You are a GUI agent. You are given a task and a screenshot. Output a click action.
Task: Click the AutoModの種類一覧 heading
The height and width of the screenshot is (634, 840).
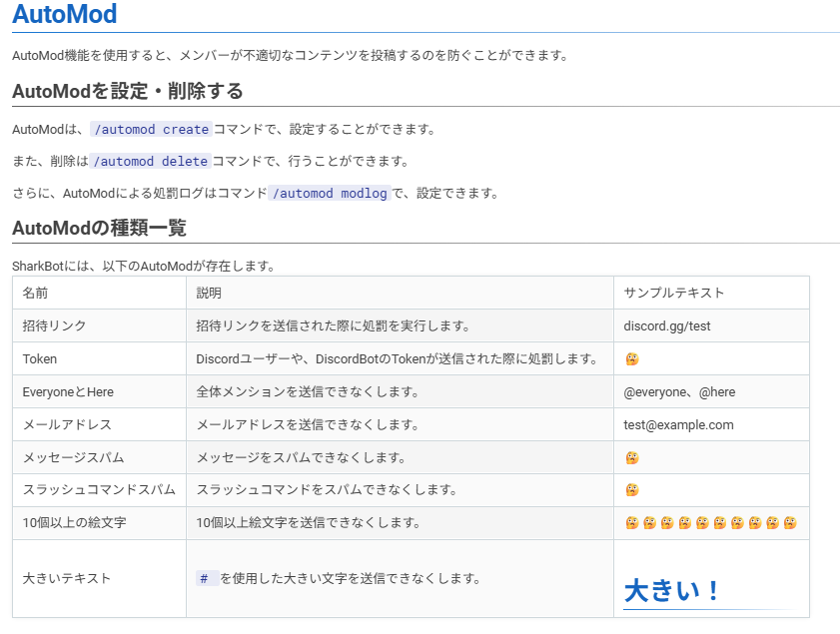tap(99, 228)
